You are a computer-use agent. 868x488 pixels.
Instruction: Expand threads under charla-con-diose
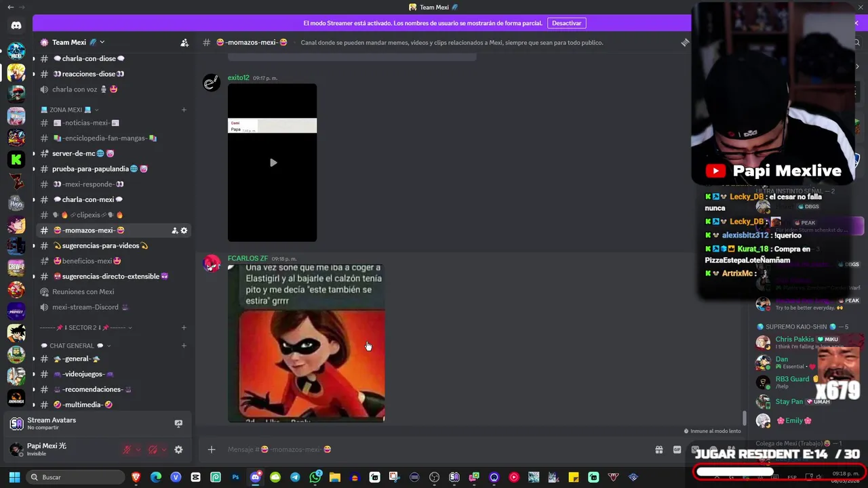click(33, 58)
